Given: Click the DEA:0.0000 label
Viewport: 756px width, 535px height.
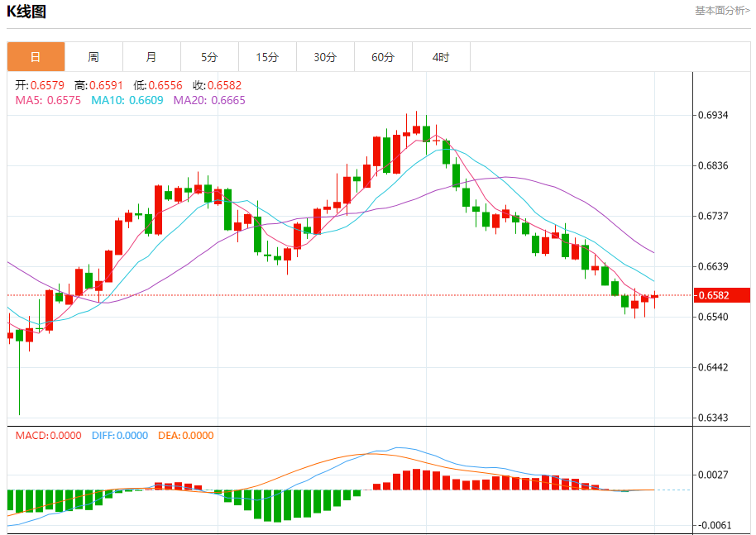Looking at the screenshot, I should (185, 436).
